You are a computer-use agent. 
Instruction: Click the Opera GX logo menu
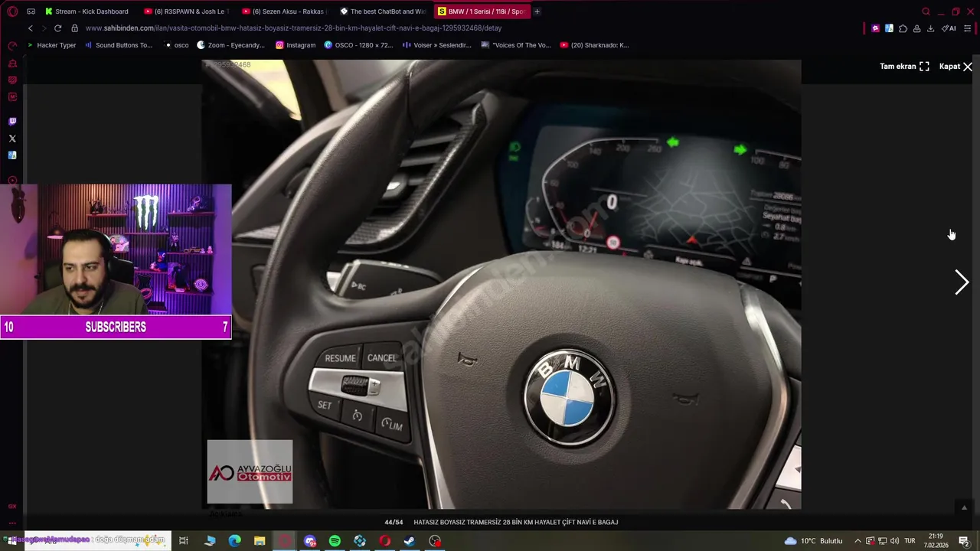tap(12, 11)
